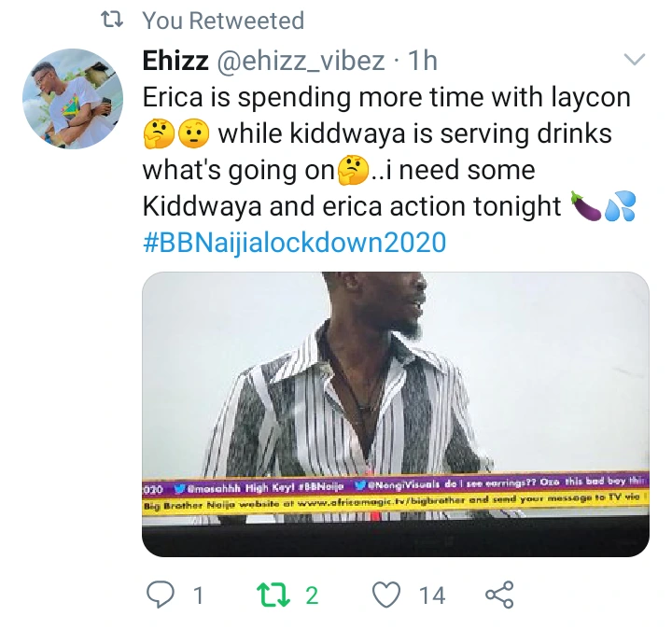Click the reply count number 1

(198, 595)
